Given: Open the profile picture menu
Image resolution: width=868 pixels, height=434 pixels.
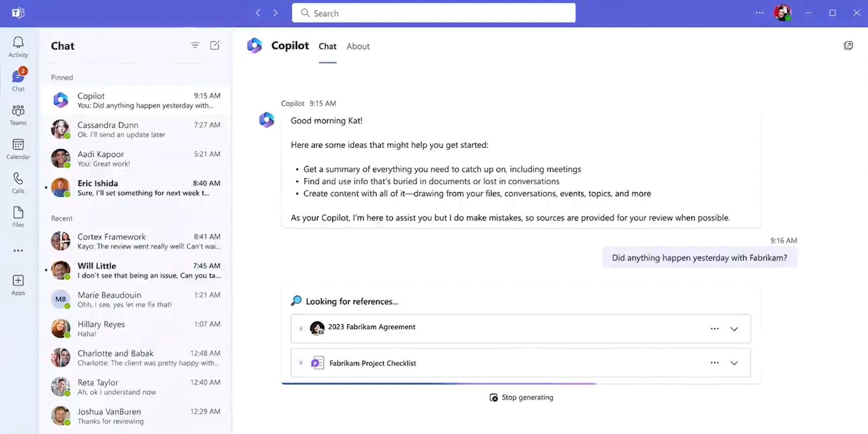Looking at the screenshot, I should 782,13.
